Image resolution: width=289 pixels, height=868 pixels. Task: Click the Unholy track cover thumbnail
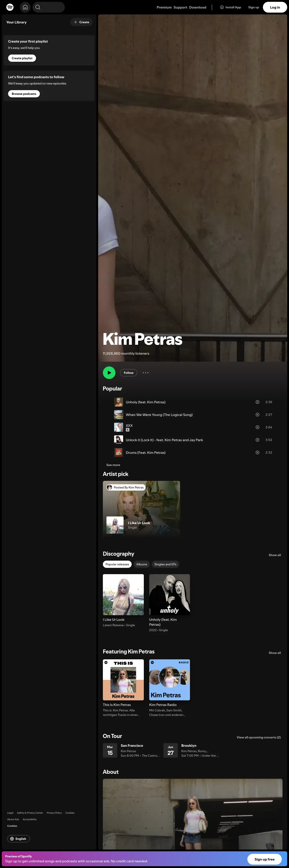118,402
